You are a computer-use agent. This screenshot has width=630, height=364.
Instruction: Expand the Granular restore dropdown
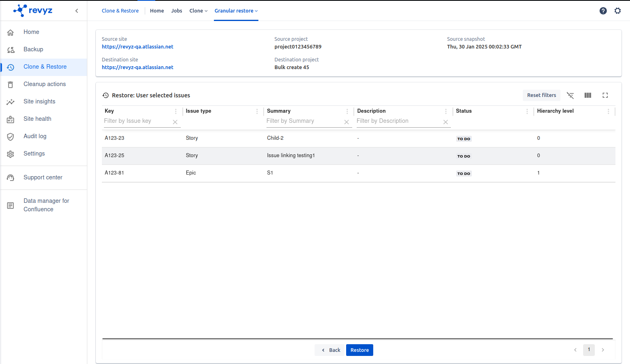236,11
